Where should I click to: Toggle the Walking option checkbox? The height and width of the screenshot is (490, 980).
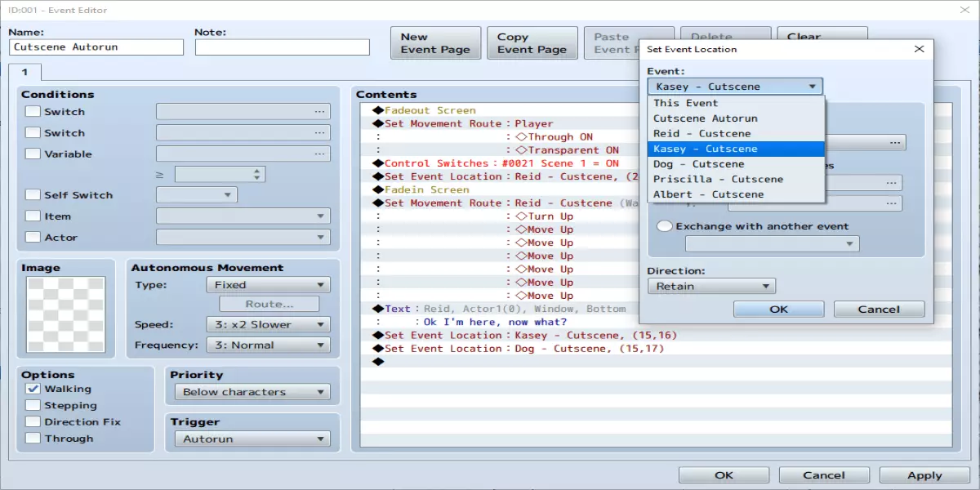tap(33, 390)
